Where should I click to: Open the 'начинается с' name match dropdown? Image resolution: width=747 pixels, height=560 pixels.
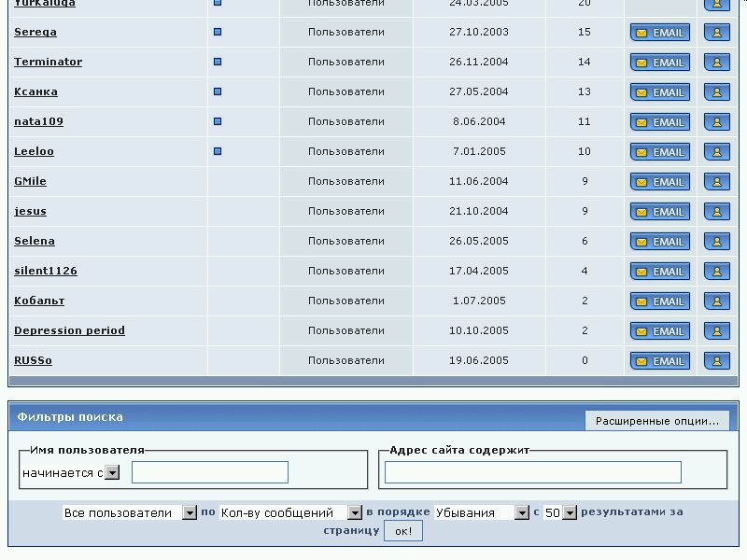[x=112, y=473]
